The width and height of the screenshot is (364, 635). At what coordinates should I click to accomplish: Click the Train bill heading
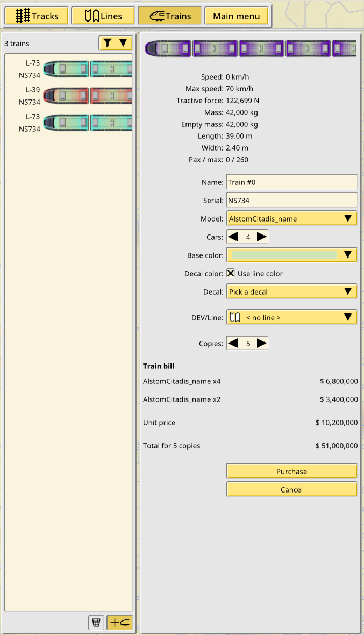point(159,366)
